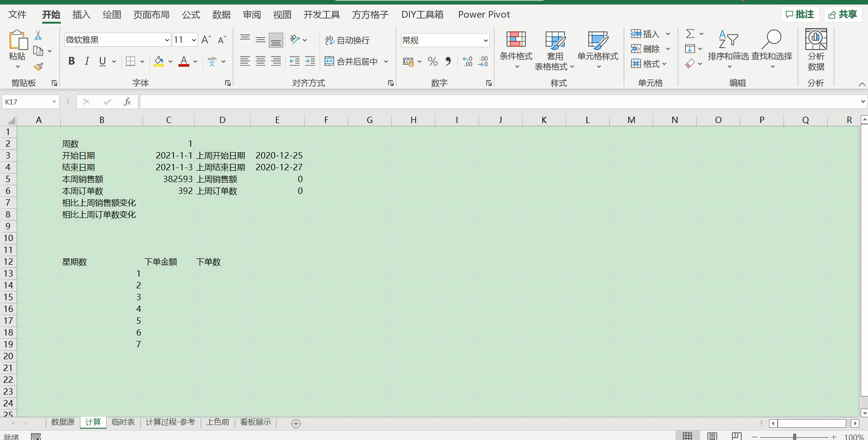The width and height of the screenshot is (868, 440).
Task: Open the 看板展示 worksheet tab
Action: 255,422
